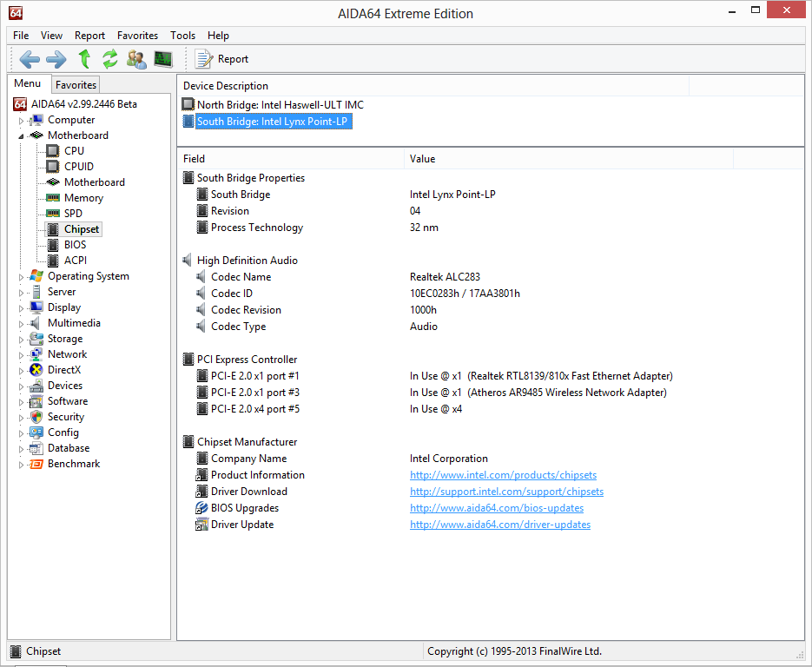
Task: Click the Field column header
Action: click(291, 159)
